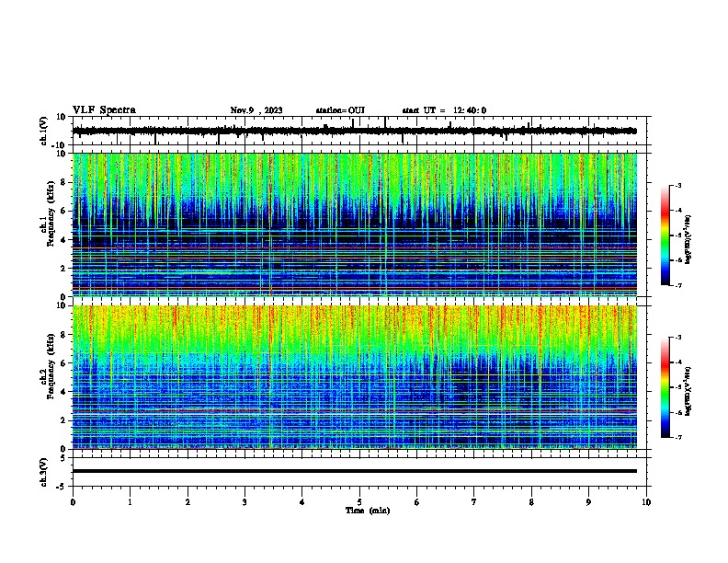
Task: Click time axis tick label "8"
Action: [x=531, y=502]
